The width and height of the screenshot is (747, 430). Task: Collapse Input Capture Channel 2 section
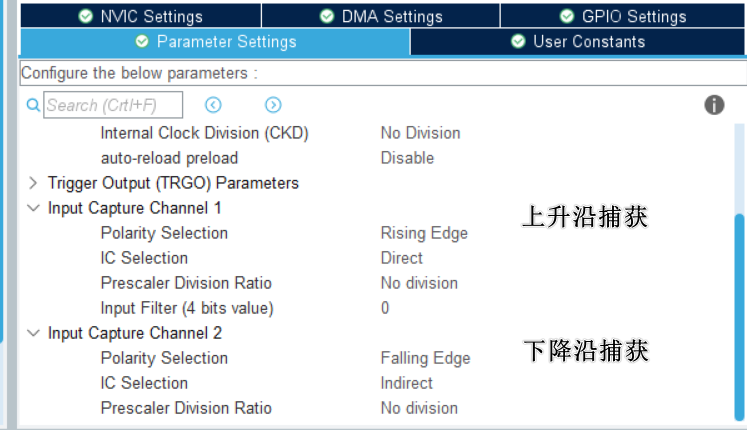[33, 333]
